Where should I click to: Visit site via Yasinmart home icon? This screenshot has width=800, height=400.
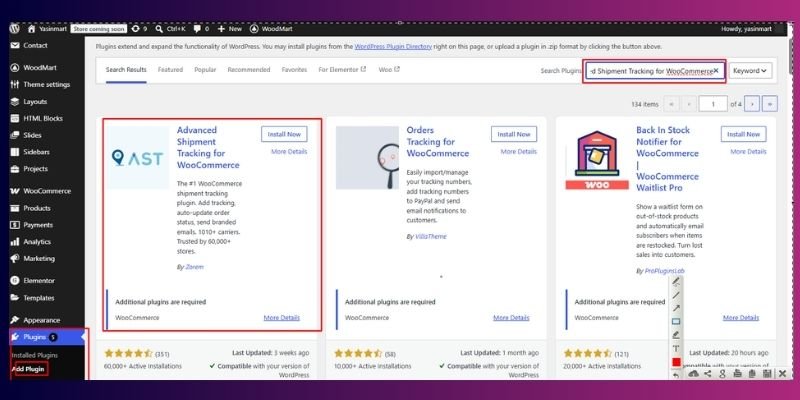pos(32,29)
